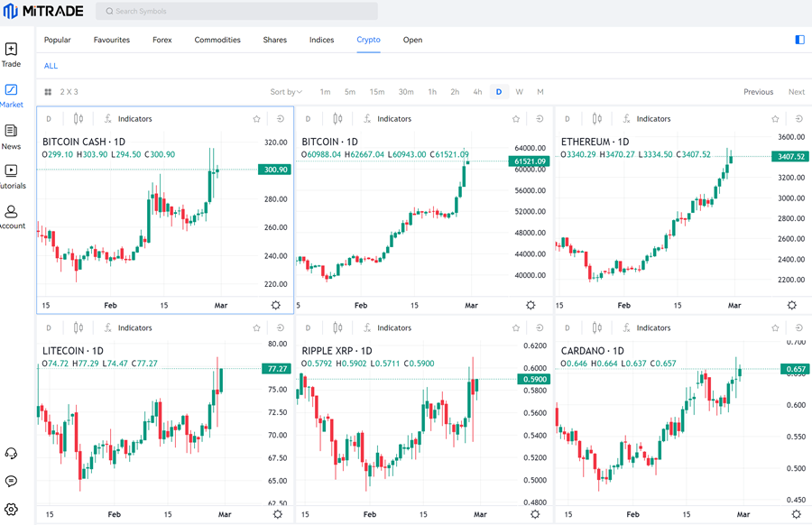Image resolution: width=812 pixels, height=525 pixels.
Task: Expand the Sort by dropdown
Action: point(286,92)
